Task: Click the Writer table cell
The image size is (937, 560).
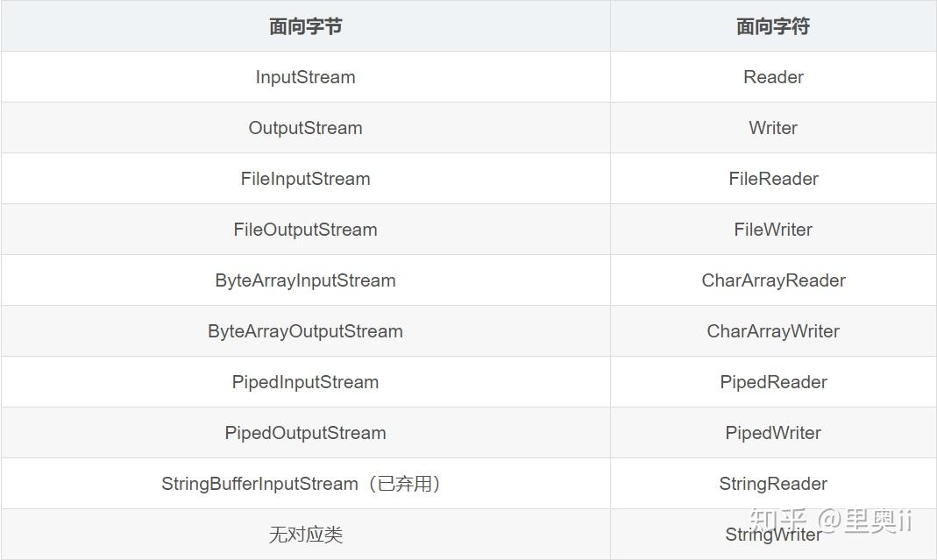Action: click(x=773, y=128)
